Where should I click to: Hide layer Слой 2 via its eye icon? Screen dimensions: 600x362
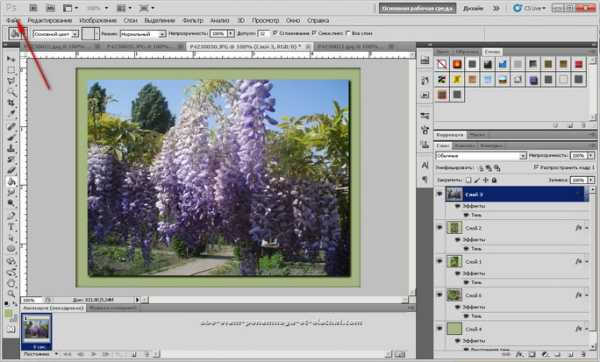coord(439,228)
